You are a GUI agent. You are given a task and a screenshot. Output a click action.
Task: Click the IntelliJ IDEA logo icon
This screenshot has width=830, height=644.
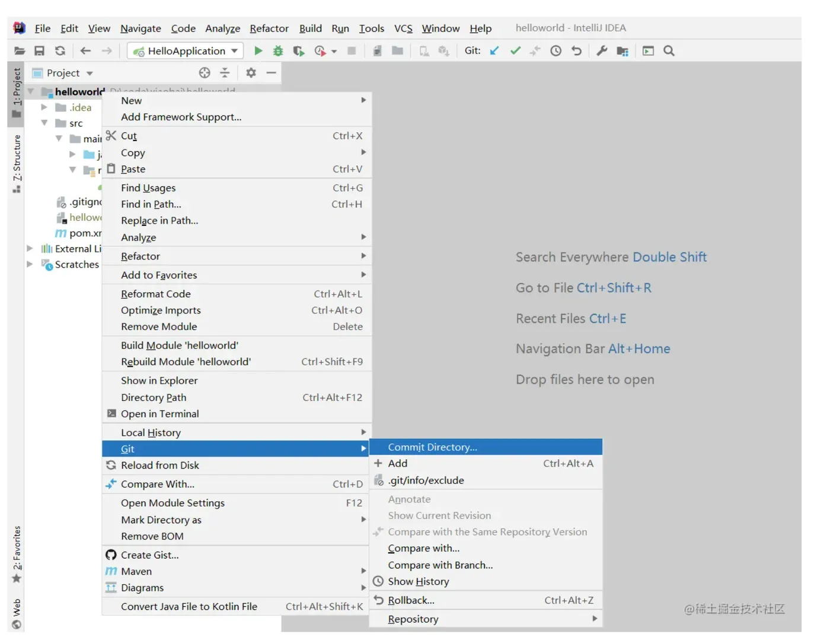(x=20, y=28)
